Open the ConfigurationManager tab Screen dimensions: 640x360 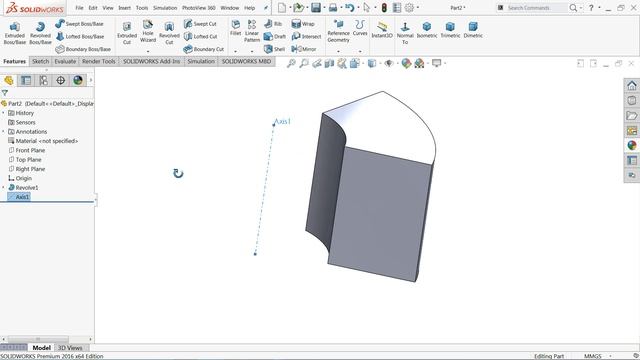pos(43,80)
